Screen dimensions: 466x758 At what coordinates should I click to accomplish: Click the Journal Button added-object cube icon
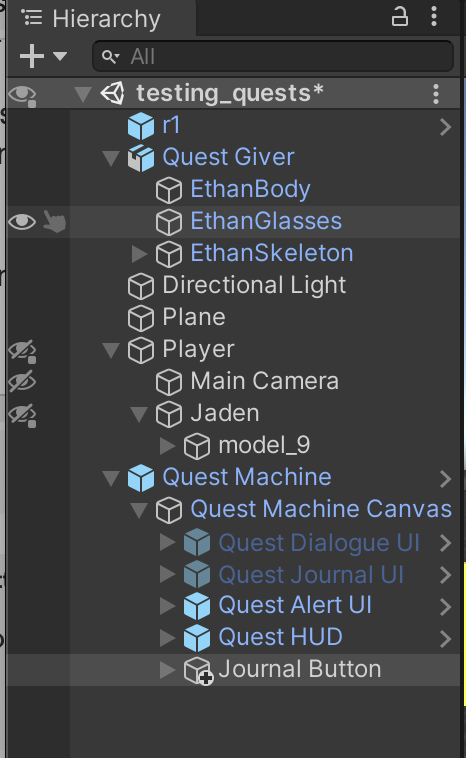(x=198, y=671)
